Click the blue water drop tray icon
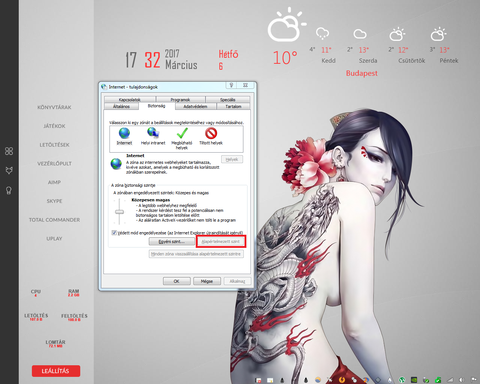The width and height of the screenshot is (480, 384). (390, 380)
